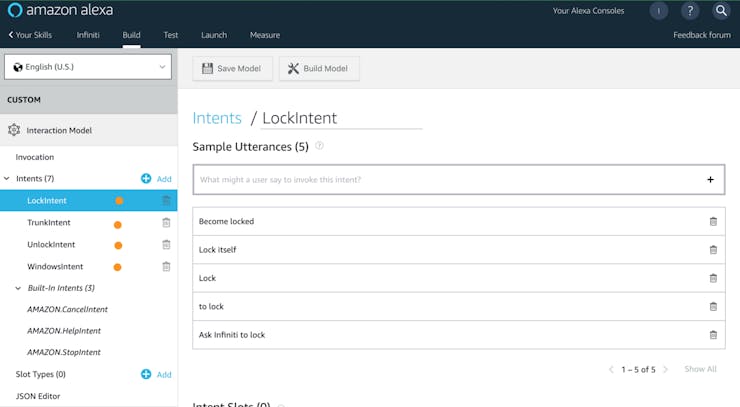
Task: Delete the 'to lock' utterance
Action: click(713, 306)
